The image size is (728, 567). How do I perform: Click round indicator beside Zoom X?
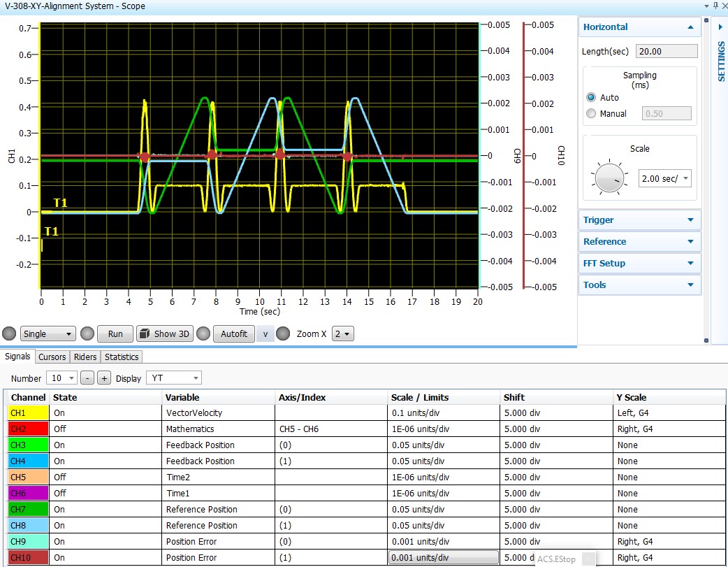[x=283, y=333]
